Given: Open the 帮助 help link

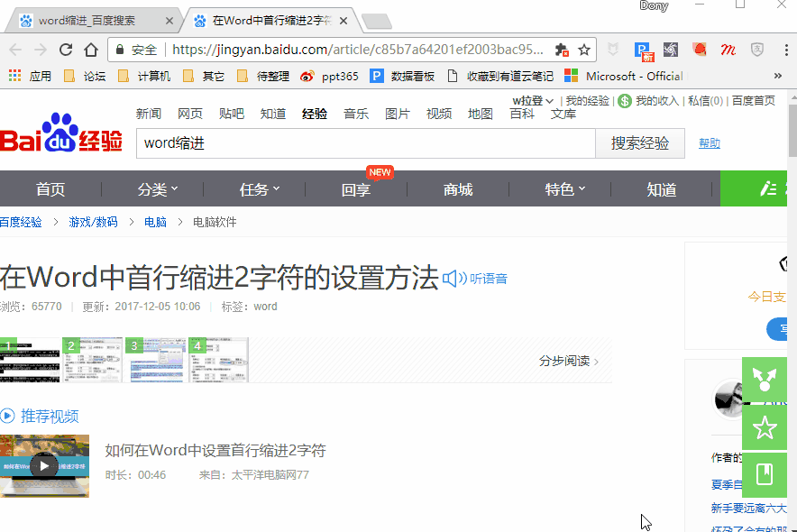Looking at the screenshot, I should (709, 143).
